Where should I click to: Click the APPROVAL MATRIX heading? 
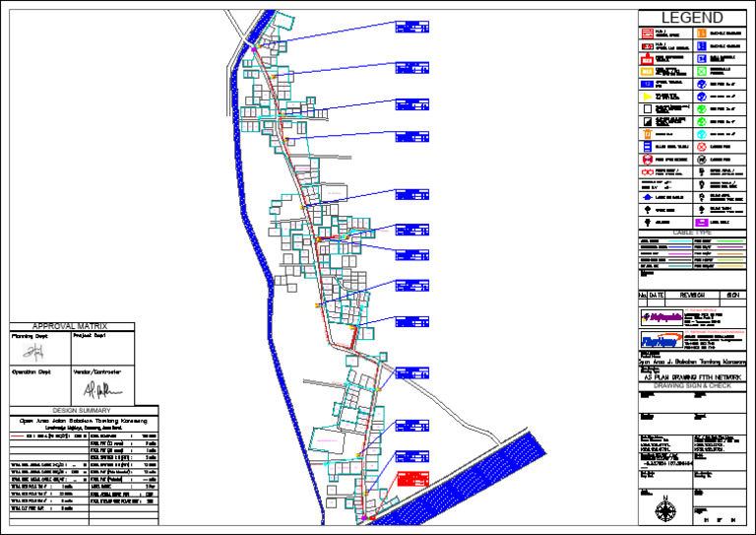pos(70,326)
